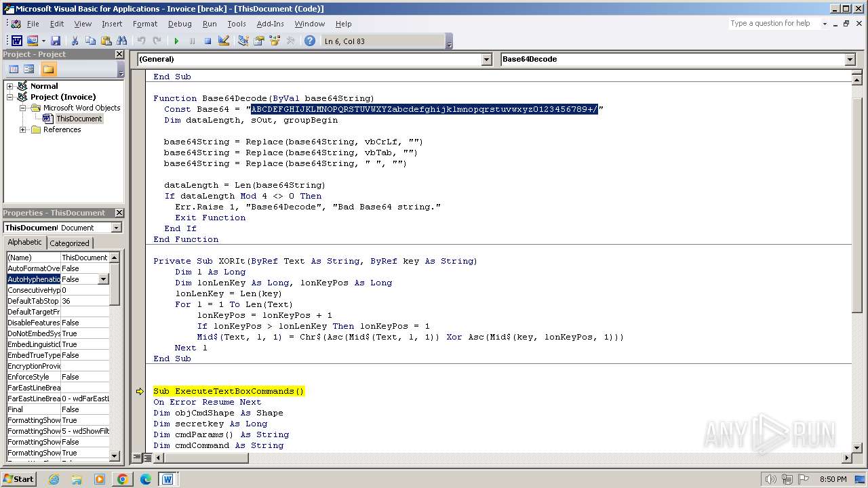Open Microsoft Edge from taskbar
The image size is (868, 488).
pos(146,479)
